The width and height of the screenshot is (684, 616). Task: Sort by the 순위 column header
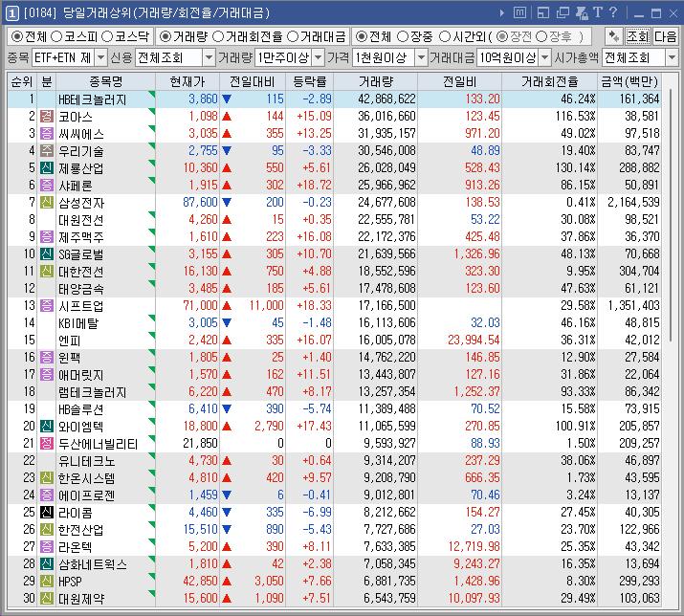pos(22,81)
